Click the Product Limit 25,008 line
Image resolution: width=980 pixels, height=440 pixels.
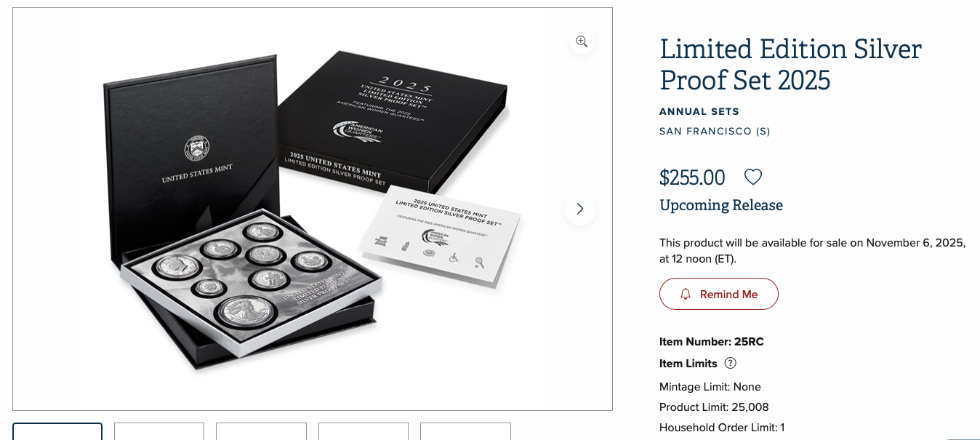(x=714, y=407)
